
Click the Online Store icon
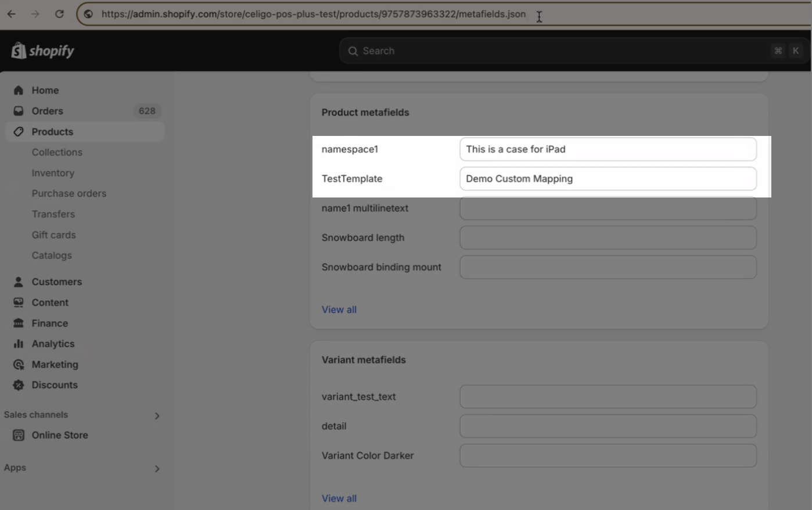pos(19,435)
